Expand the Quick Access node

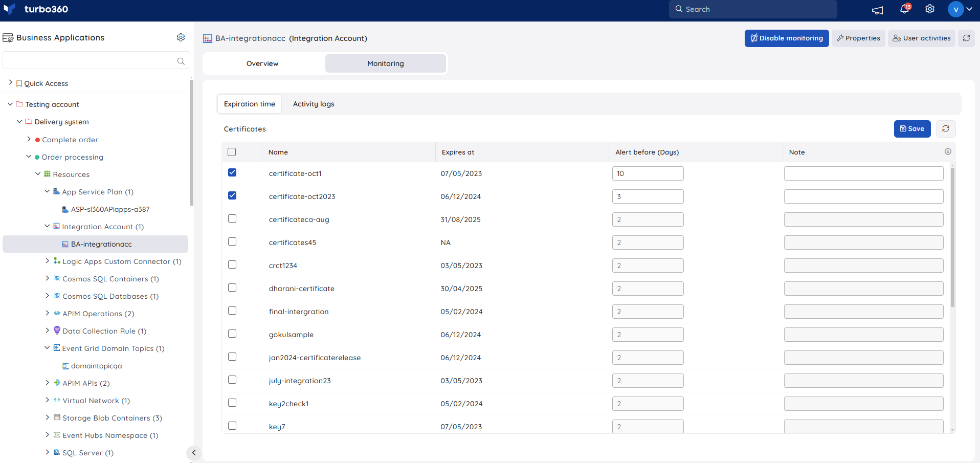[x=10, y=82]
